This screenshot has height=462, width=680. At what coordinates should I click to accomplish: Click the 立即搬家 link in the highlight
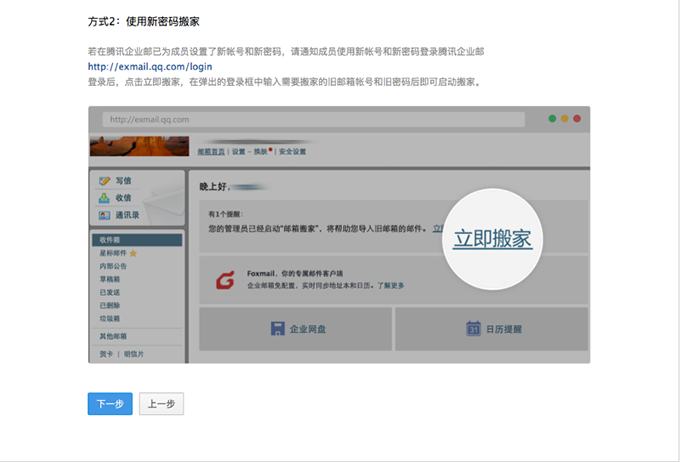point(492,239)
